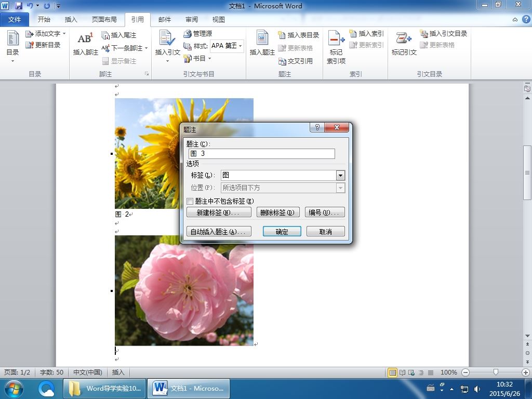This screenshot has width=532, height=399.
Task: Switch to Full Screen Reading view in the status bar
Action: (403, 373)
